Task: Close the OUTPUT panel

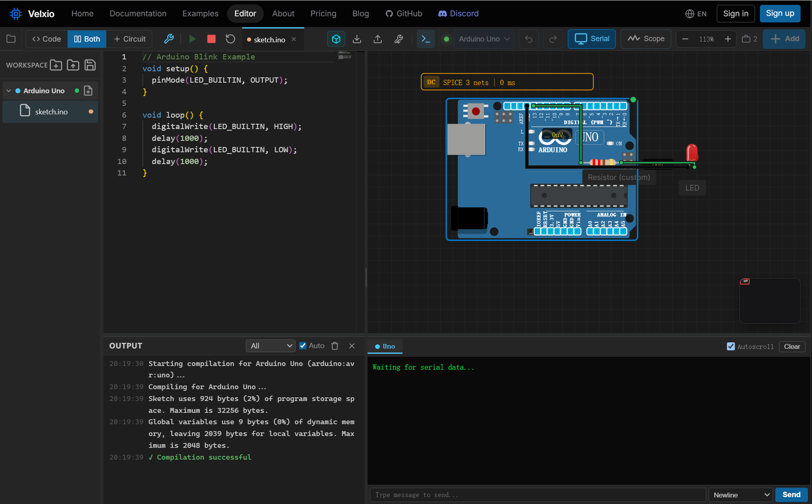Action: [352, 346]
